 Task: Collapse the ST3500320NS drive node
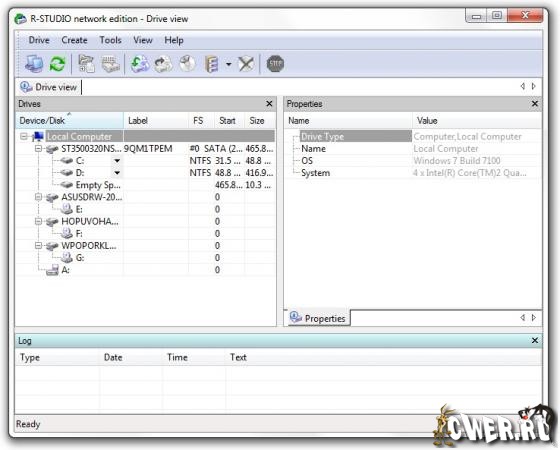click(x=39, y=149)
